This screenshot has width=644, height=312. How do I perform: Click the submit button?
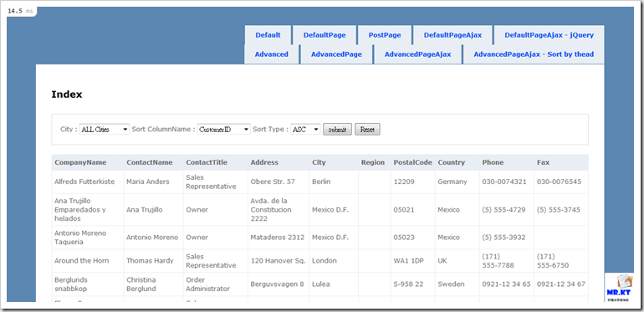click(337, 130)
